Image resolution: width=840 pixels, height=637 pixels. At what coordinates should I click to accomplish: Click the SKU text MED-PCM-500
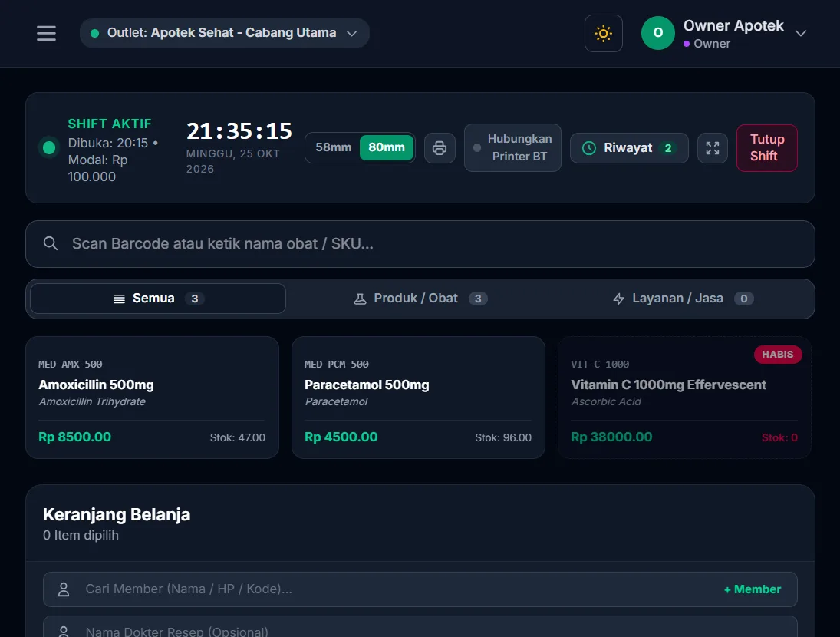(x=337, y=365)
